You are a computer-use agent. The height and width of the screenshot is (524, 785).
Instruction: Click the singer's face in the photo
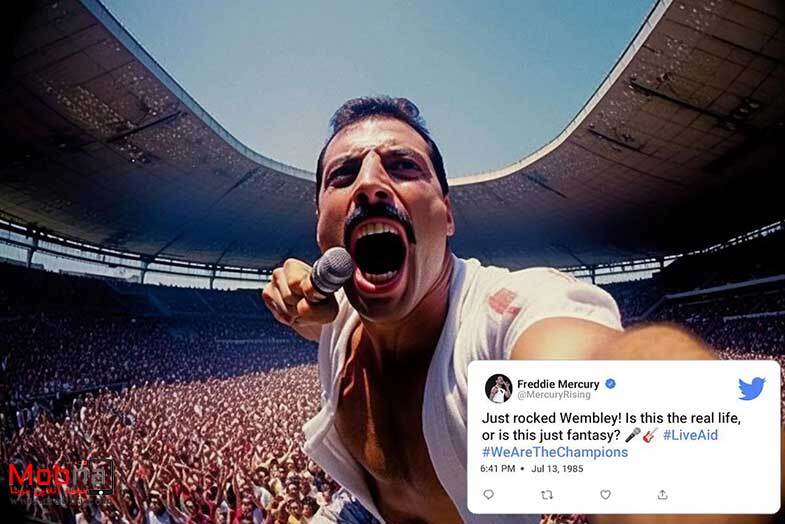(x=383, y=210)
